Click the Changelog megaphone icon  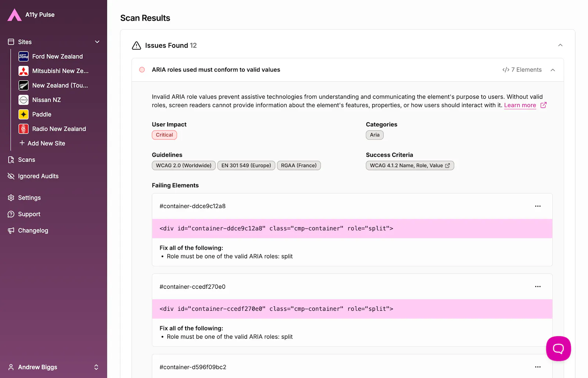11,231
